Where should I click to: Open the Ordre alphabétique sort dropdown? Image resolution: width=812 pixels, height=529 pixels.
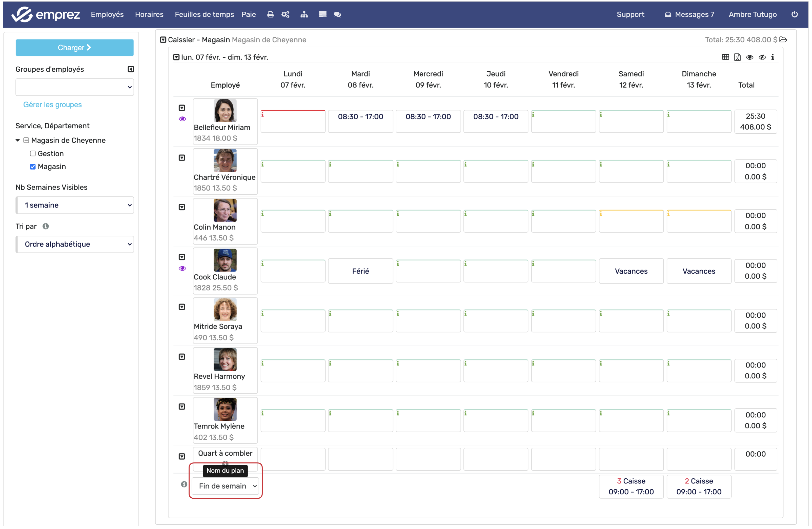(75, 245)
